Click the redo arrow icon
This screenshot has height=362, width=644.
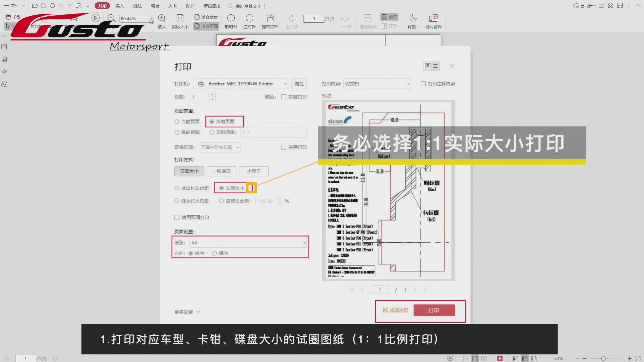70,6
